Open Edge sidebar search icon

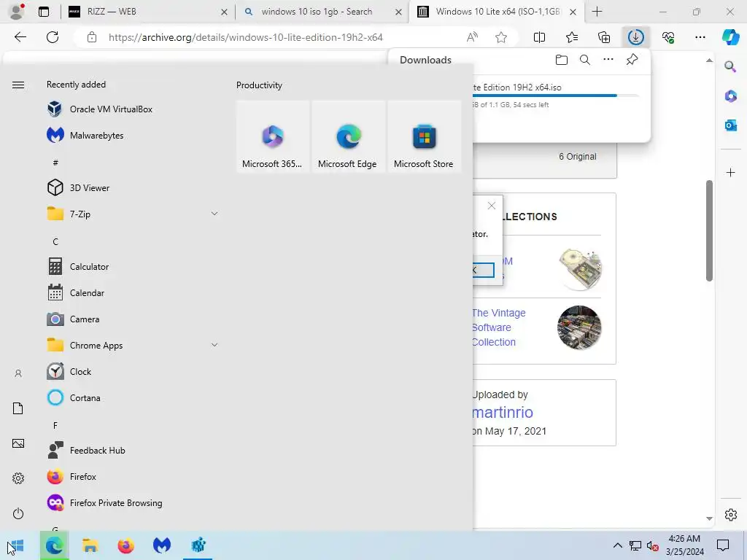pos(730,66)
